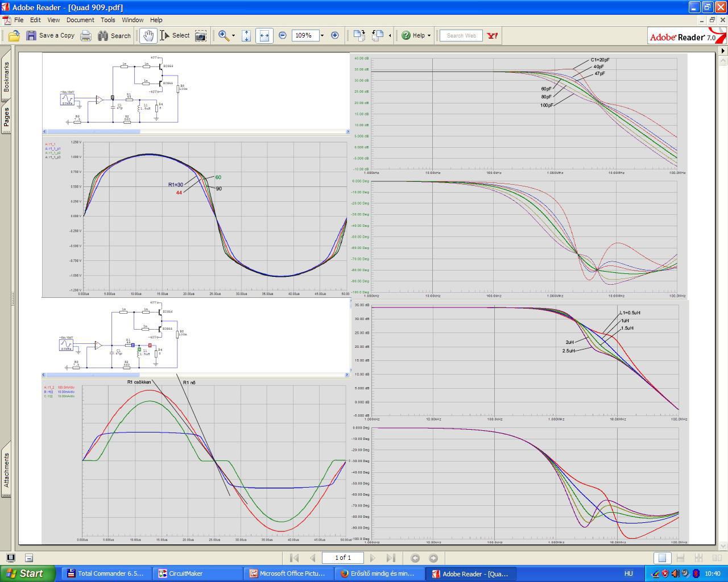728x582 pixels.
Task: Click the scroll arrow at the document pane's top right
Action: coord(722,51)
